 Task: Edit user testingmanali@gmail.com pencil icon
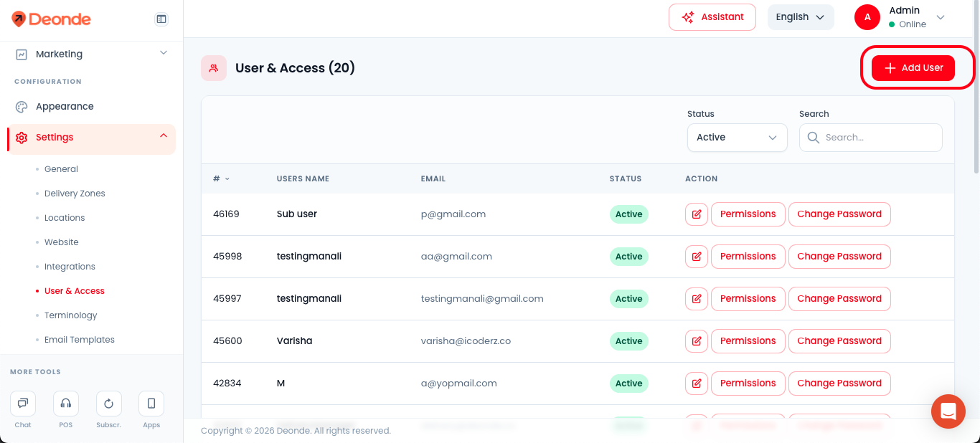pyautogui.click(x=697, y=299)
